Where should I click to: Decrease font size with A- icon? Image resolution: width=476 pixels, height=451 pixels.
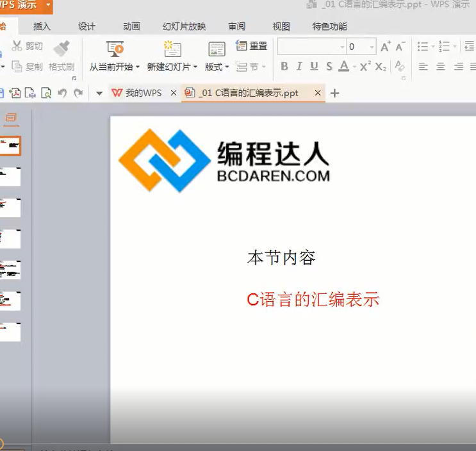[400, 46]
